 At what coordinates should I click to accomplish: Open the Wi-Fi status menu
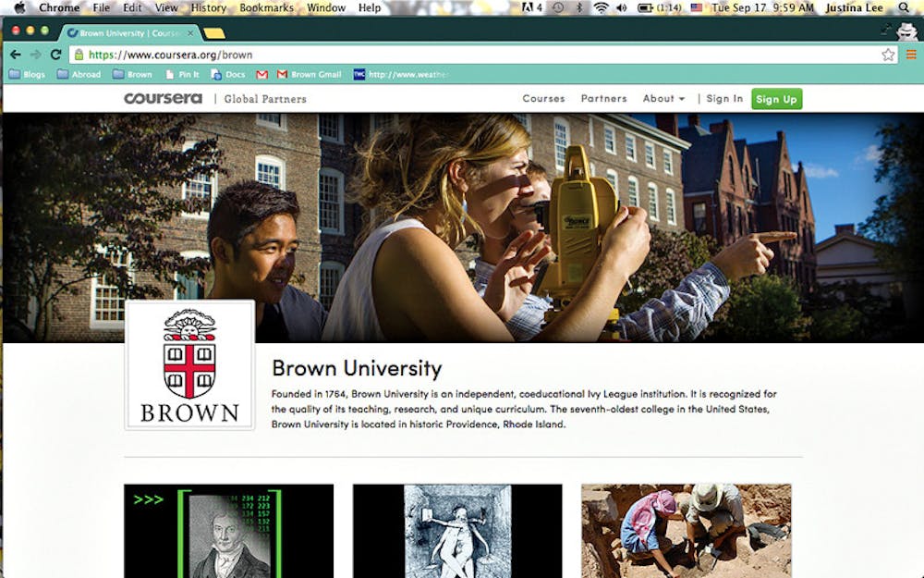coord(601,7)
